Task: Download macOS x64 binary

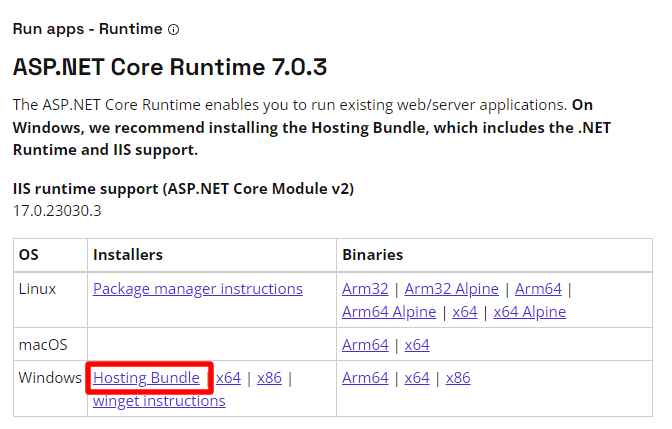Action: tap(417, 345)
